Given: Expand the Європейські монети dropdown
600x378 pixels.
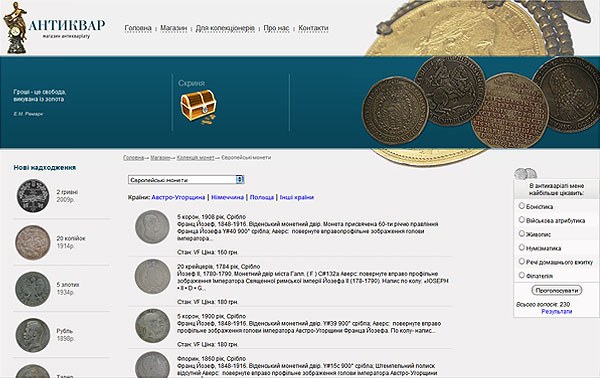Looking at the screenshot, I should point(186,179).
